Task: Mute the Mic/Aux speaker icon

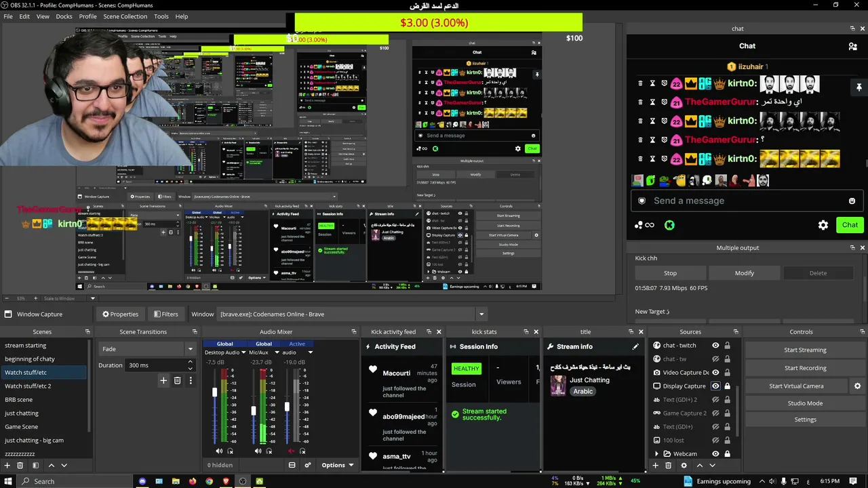Action: (258, 451)
